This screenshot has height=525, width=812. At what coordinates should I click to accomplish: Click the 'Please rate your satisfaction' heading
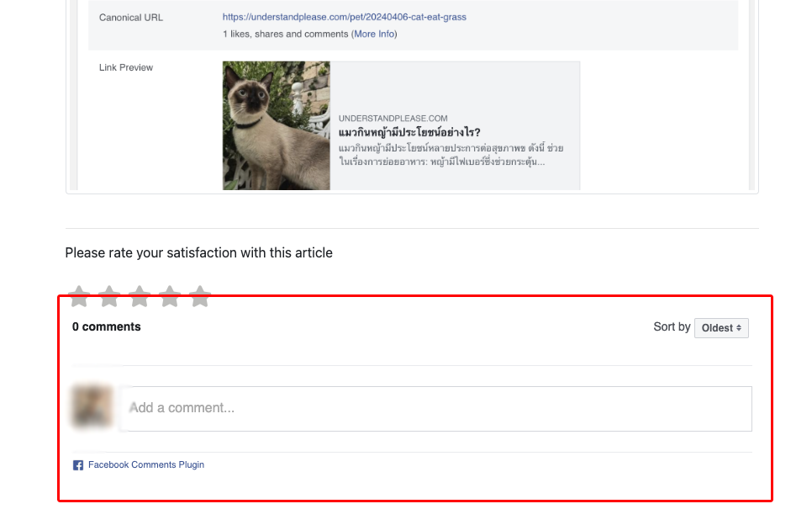tap(199, 253)
